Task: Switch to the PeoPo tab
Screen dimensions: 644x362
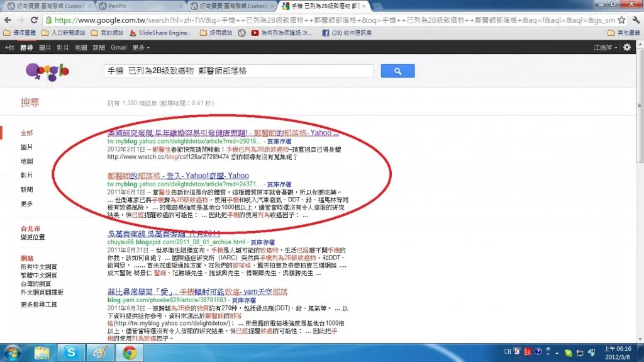Action: tap(140, 6)
